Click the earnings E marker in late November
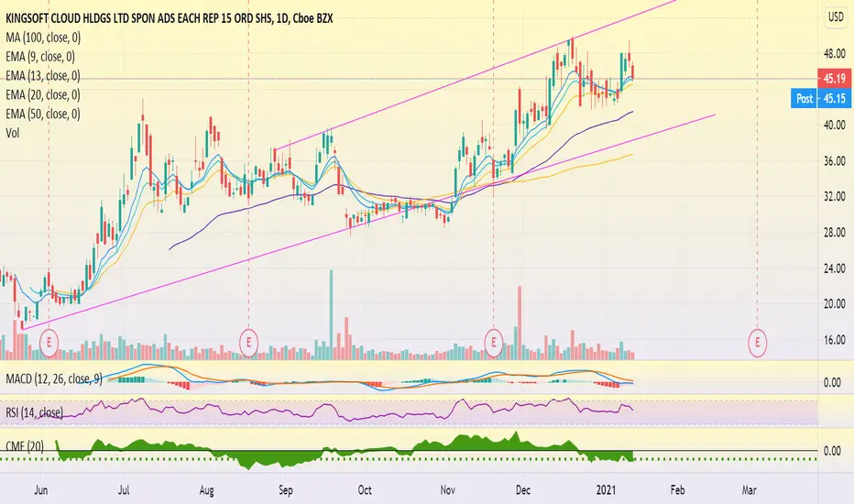The width and height of the screenshot is (854, 504). [494, 343]
